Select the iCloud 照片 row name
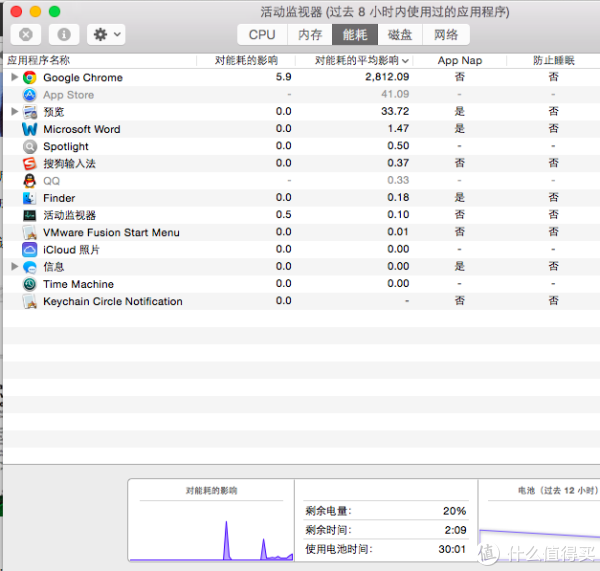600x571 pixels. 72,250
